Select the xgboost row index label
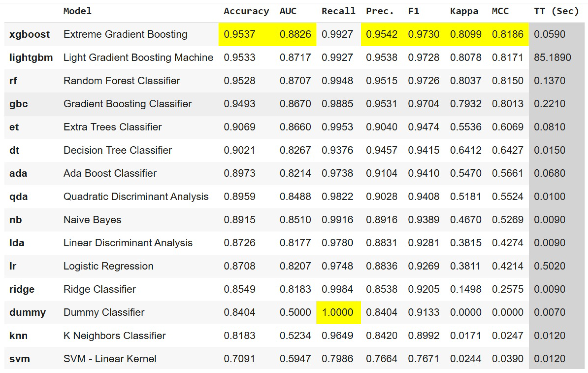The height and width of the screenshot is (373, 588). coord(30,34)
